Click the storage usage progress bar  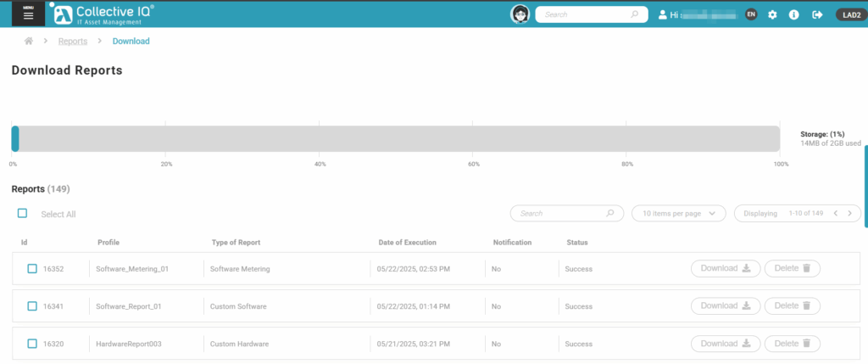396,139
